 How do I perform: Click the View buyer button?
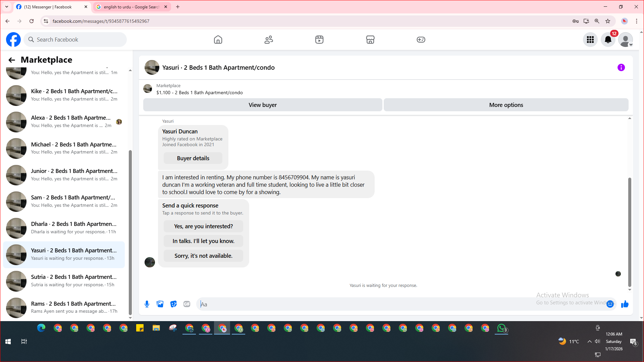262,105
